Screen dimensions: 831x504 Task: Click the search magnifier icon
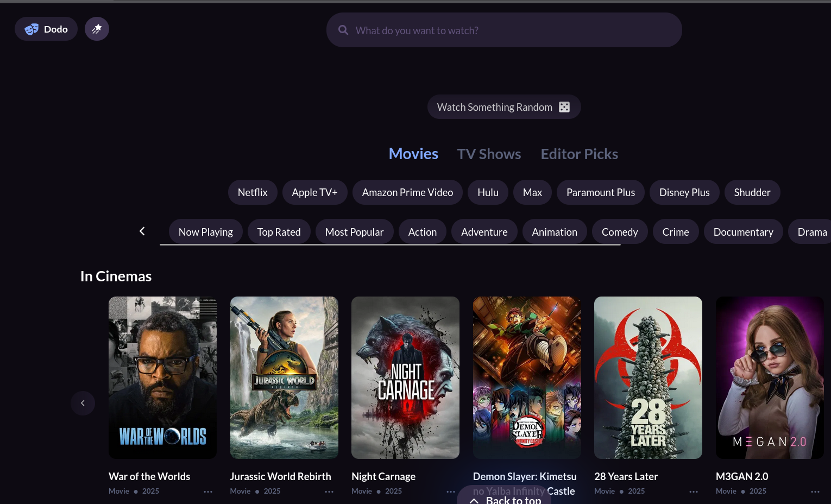coord(343,30)
